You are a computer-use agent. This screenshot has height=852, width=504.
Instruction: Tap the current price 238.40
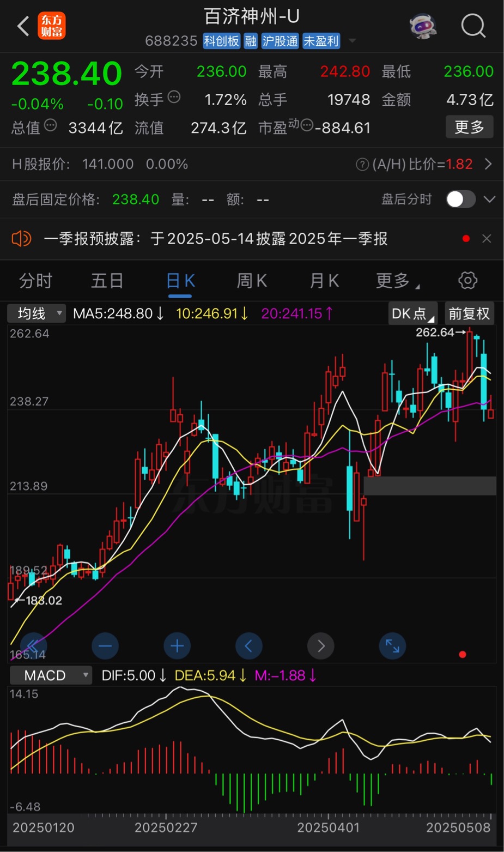66,74
